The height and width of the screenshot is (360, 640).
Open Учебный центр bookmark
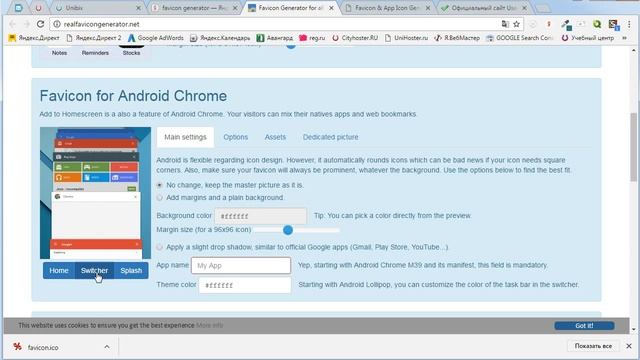[x=587, y=38]
